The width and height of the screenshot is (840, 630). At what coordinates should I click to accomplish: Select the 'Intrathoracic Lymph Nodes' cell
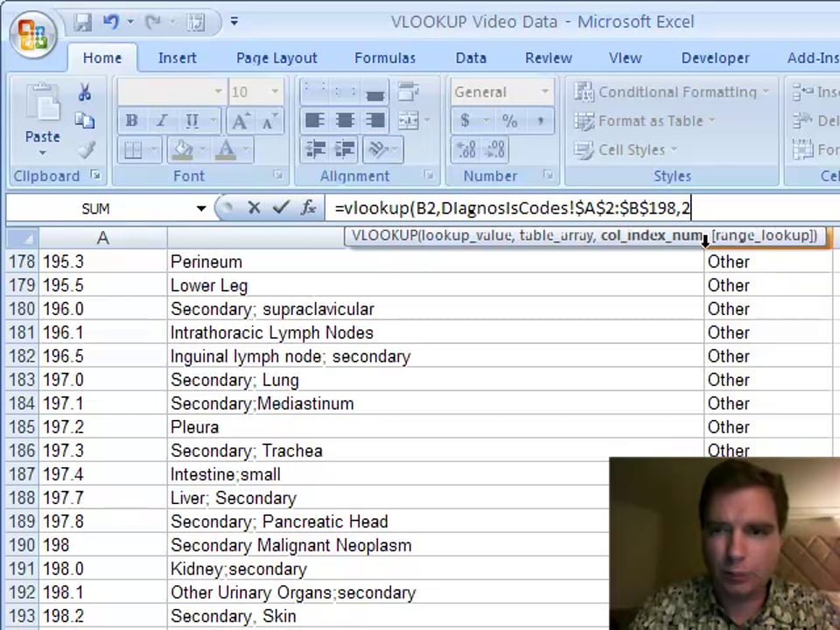(x=435, y=332)
